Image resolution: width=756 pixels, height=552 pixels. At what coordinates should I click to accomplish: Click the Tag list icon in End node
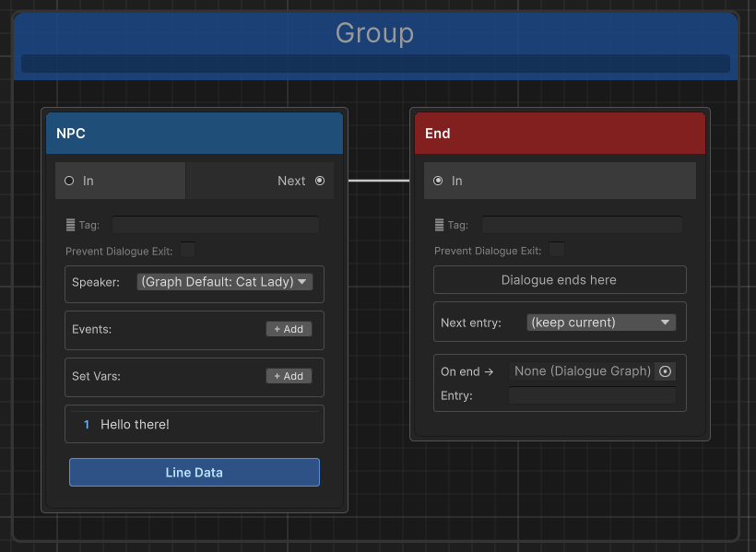pyautogui.click(x=439, y=225)
